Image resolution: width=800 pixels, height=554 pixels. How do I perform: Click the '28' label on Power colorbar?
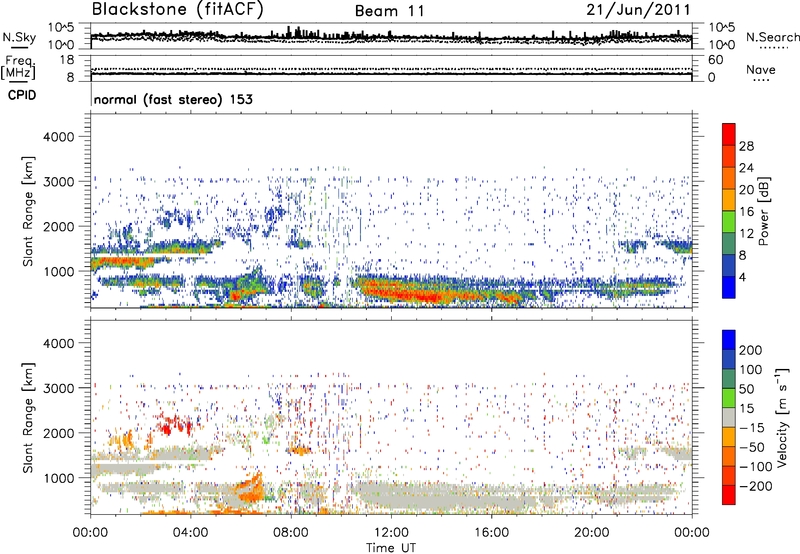pos(746,146)
